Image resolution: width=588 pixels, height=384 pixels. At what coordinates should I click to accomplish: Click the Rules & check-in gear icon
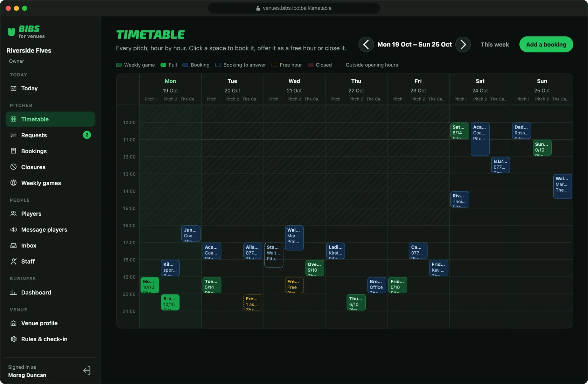(13, 339)
